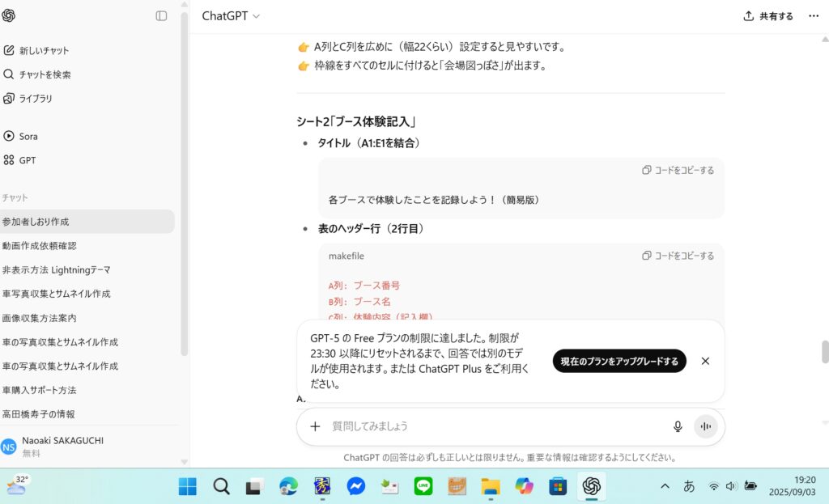Open Windows Search from the taskbar
The width and height of the screenshot is (829, 504).
(221, 486)
